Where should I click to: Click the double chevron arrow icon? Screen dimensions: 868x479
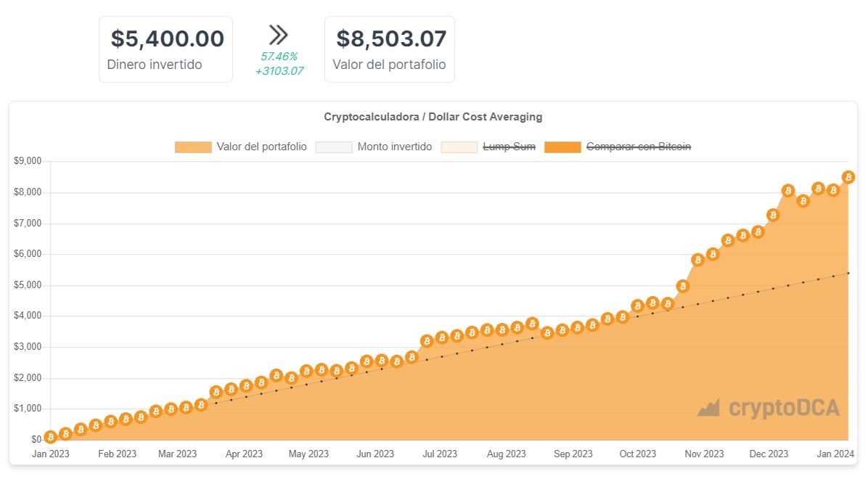tap(279, 34)
